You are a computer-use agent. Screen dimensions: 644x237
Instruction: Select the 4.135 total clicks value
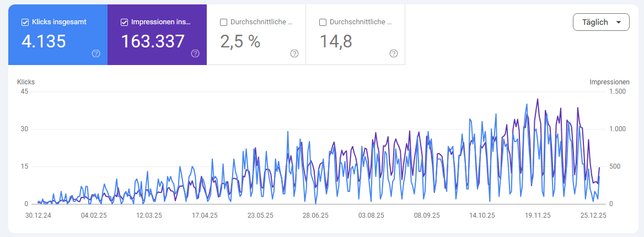click(x=44, y=41)
